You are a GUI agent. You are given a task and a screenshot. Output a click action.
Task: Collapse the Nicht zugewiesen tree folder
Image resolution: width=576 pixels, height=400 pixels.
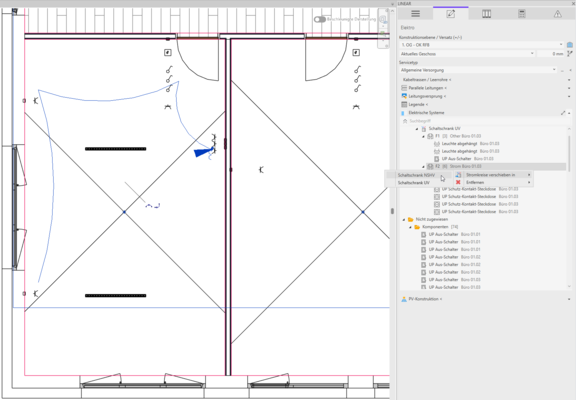[404, 219]
